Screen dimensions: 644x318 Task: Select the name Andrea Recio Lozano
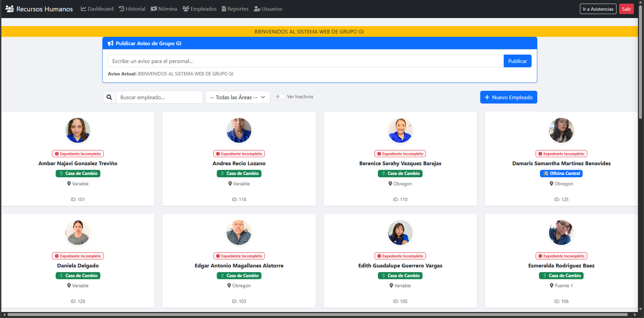[x=239, y=163]
